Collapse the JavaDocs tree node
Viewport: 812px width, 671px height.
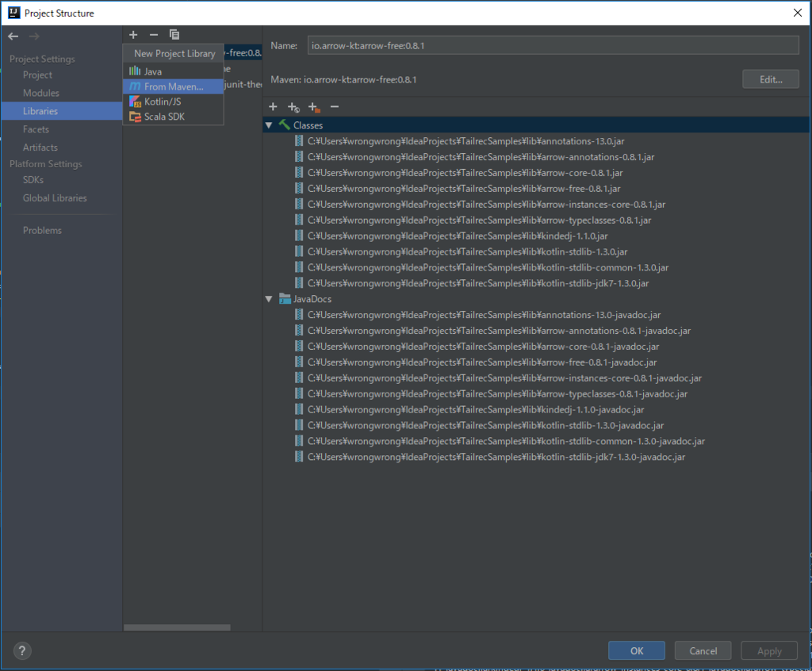[269, 299]
